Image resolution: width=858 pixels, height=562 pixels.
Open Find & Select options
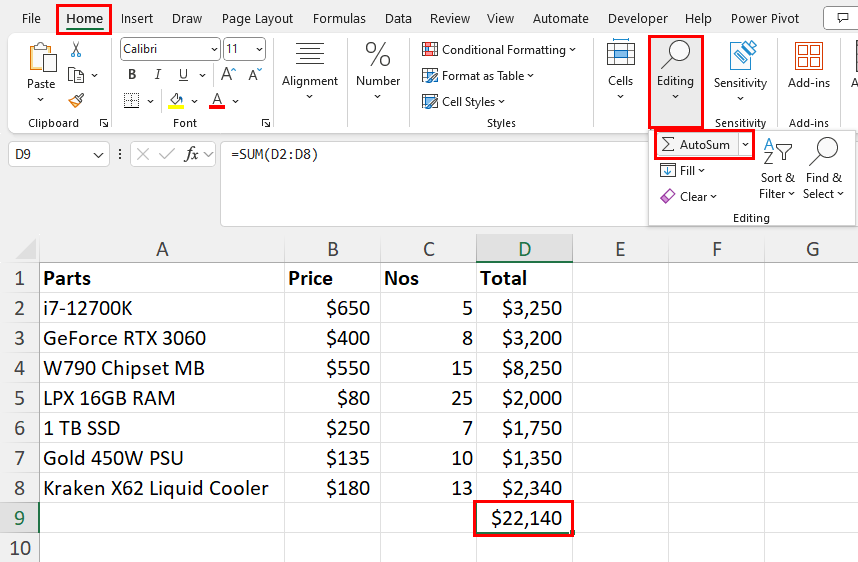click(824, 169)
